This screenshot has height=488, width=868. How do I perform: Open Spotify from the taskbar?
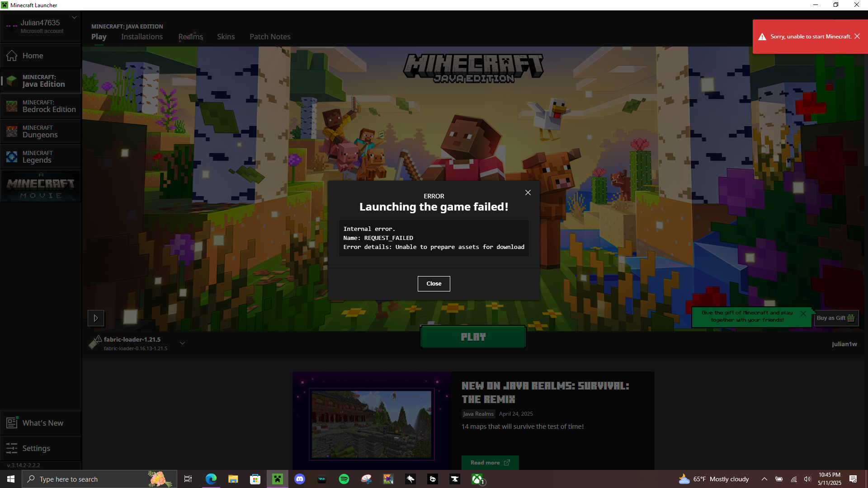point(344,479)
